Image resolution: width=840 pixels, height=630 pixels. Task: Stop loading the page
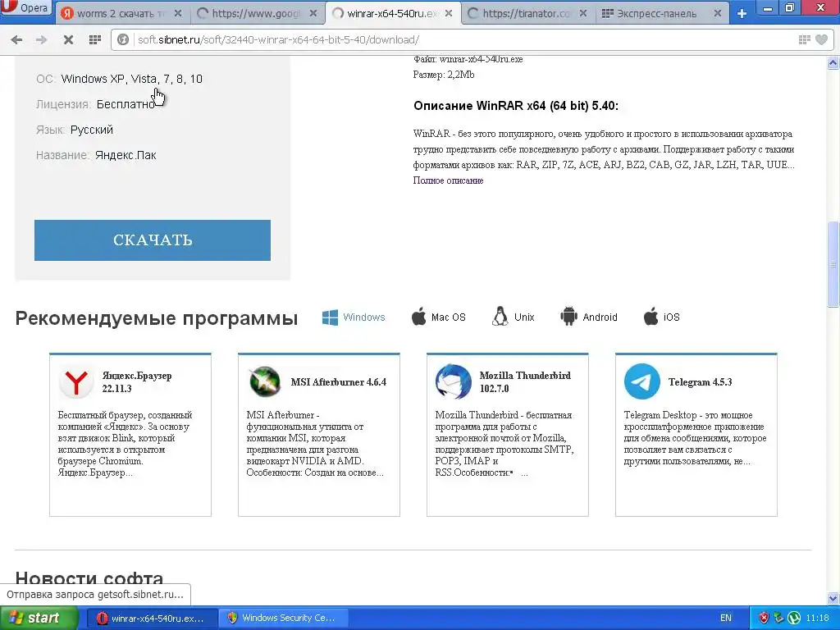tap(68, 39)
